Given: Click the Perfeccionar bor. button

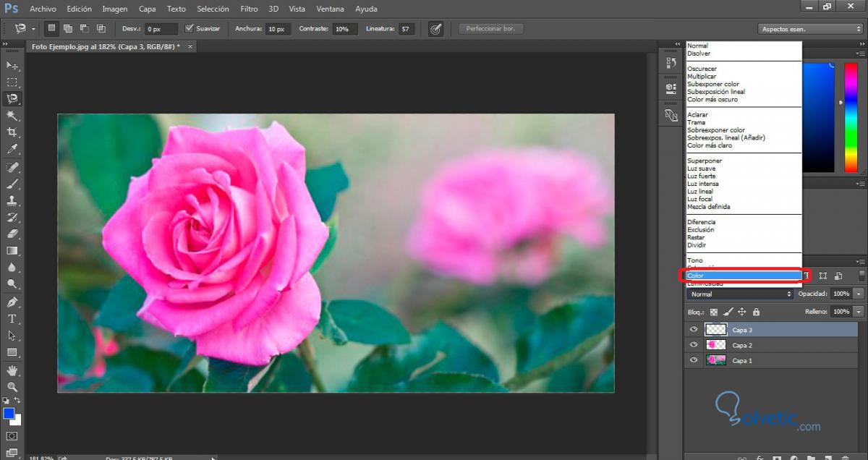Looking at the screenshot, I should point(490,29).
